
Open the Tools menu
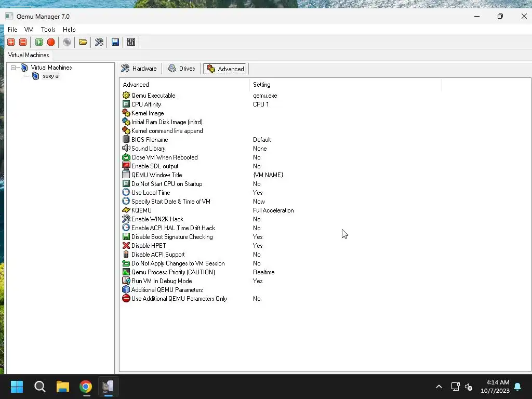[x=48, y=30]
